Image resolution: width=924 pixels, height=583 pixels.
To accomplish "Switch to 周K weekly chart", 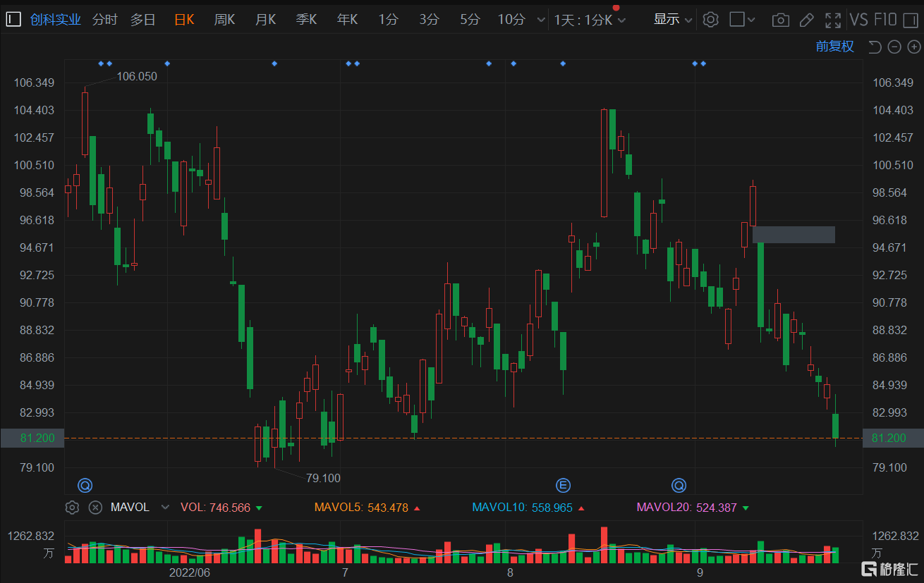I will click(225, 20).
